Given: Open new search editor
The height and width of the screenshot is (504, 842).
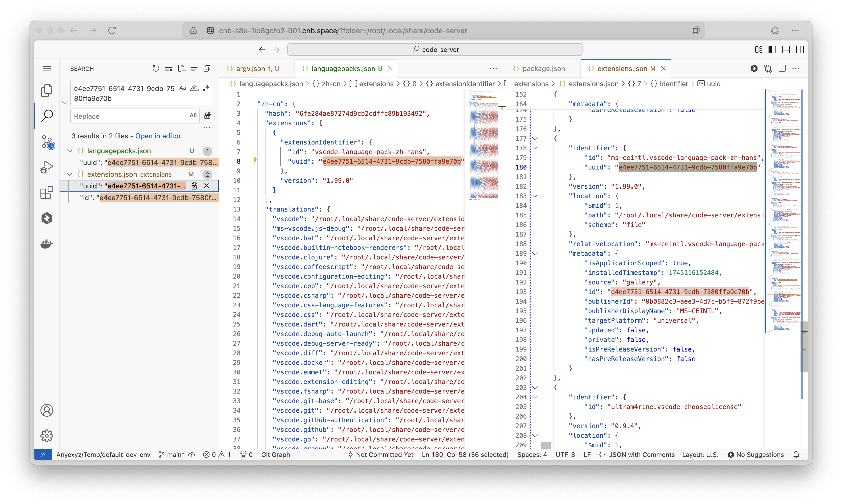Looking at the screenshot, I should [181, 69].
